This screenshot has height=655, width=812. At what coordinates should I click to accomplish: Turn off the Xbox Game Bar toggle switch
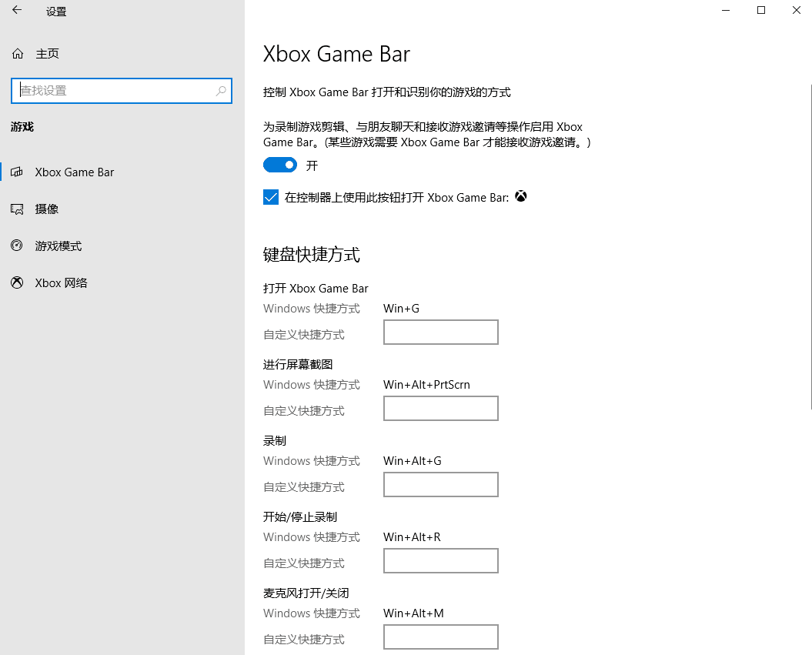coord(280,165)
